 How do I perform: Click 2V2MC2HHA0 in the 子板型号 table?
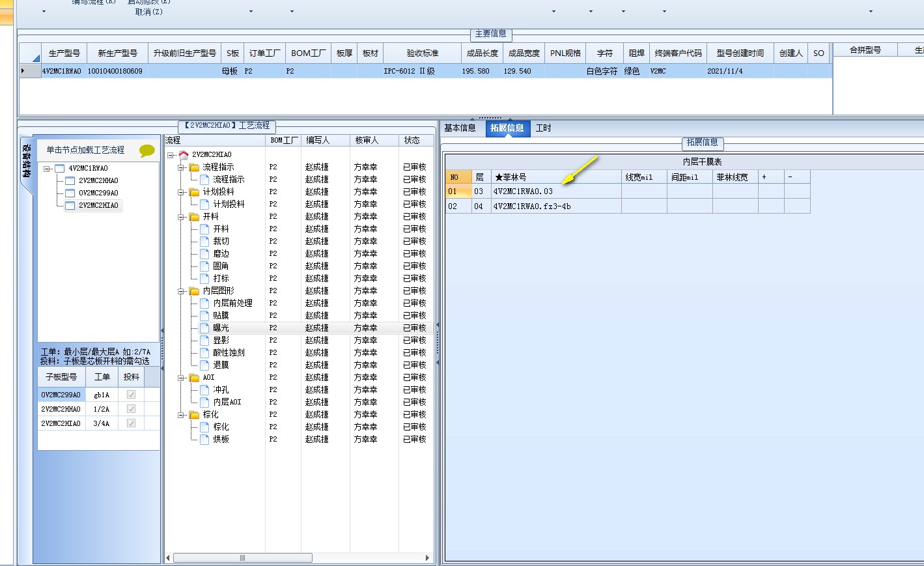[x=61, y=409]
